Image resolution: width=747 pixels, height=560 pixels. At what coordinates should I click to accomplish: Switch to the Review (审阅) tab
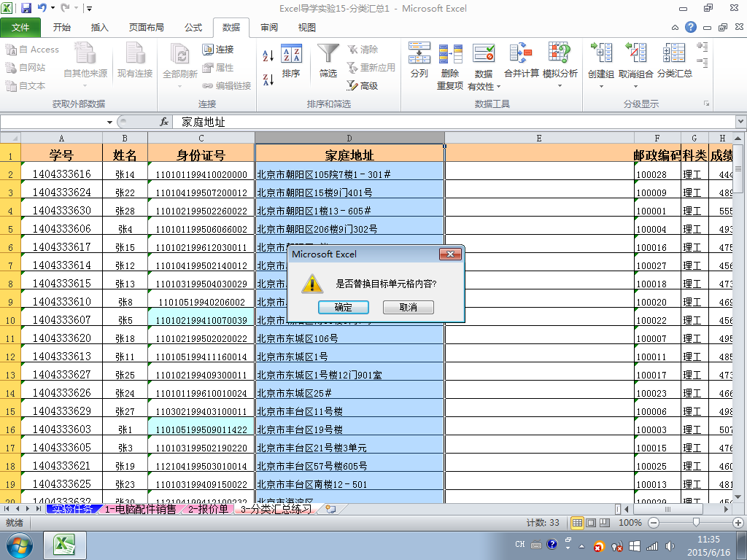pyautogui.click(x=269, y=27)
